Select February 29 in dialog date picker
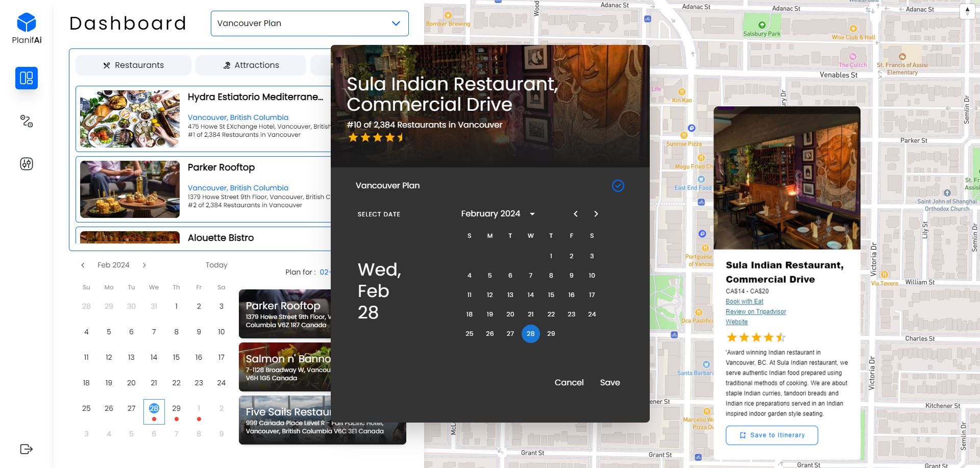Screen dimensions: 980x468 point(551,334)
